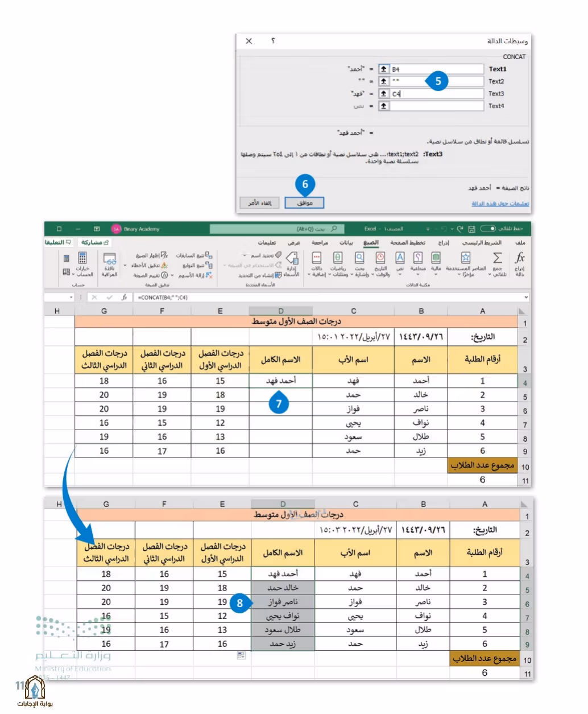Expand the تدقيق الأخطاء dropdown arrow
Screen dimensions: 588x714
(125, 265)
